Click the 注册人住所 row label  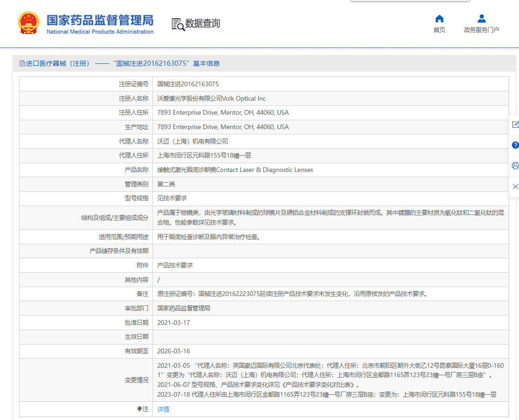coord(134,112)
